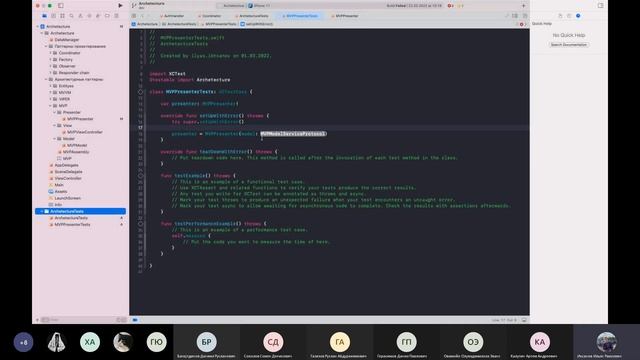The image size is (640, 360).
Task: Switch to the MVPPresenter editor tab
Action: pyautogui.click(x=345, y=16)
